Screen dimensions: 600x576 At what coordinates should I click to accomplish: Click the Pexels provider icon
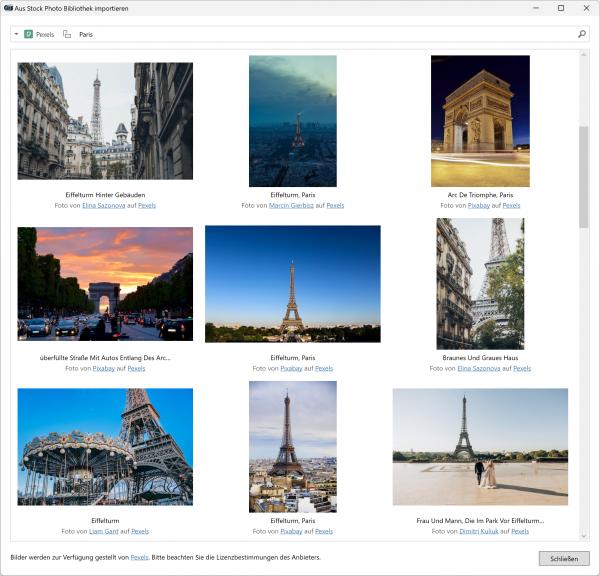[x=29, y=34]
